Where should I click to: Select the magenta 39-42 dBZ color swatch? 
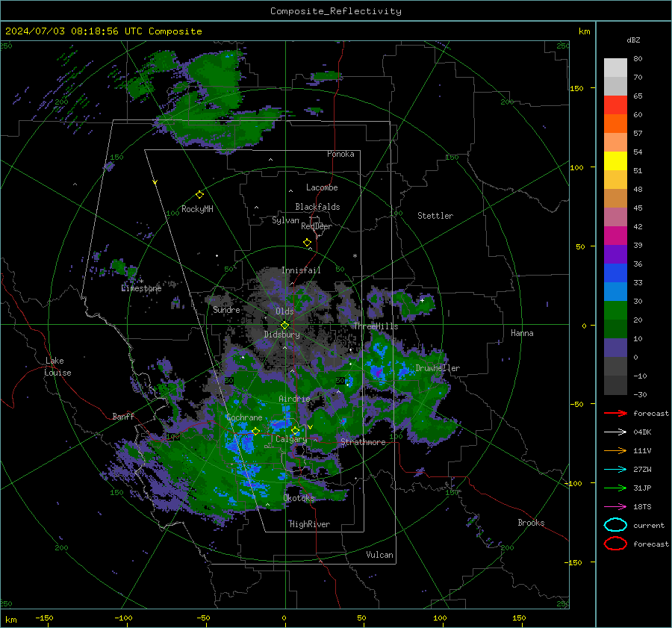coord(615,236)
